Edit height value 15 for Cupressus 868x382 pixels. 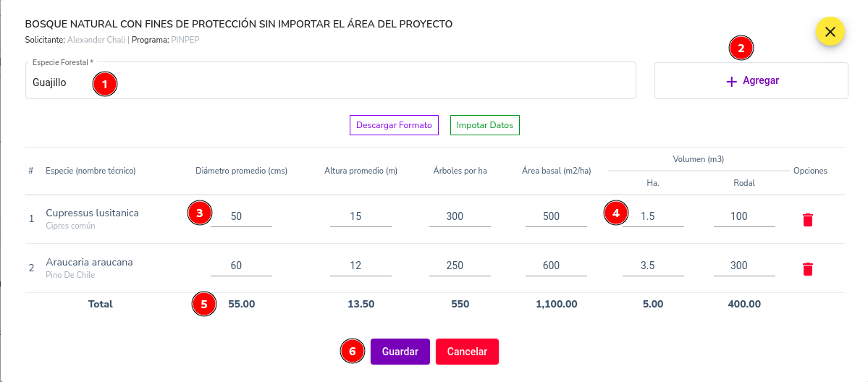tap(361, 216)
